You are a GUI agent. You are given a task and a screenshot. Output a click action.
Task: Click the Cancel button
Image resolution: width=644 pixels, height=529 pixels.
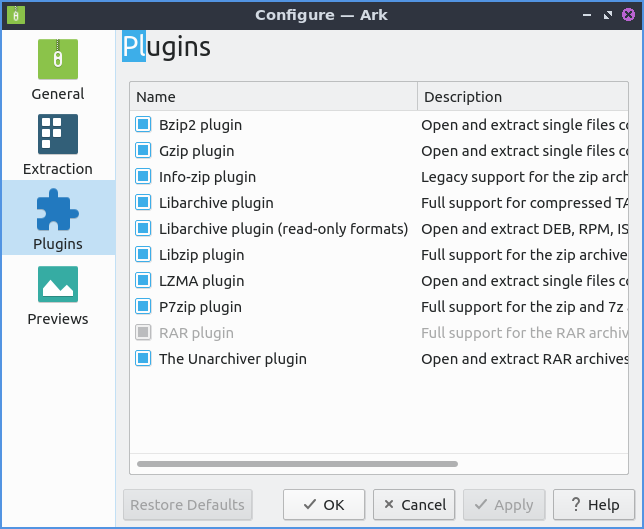414,505
